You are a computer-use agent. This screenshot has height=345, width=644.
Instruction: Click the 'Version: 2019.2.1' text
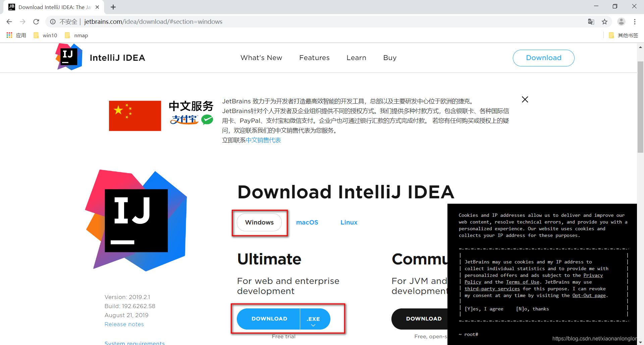coord(127,297)
